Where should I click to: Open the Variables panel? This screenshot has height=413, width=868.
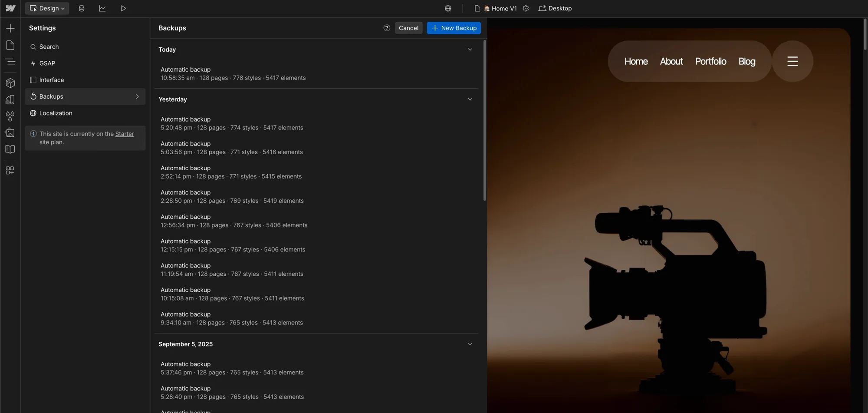pos(10,116)
